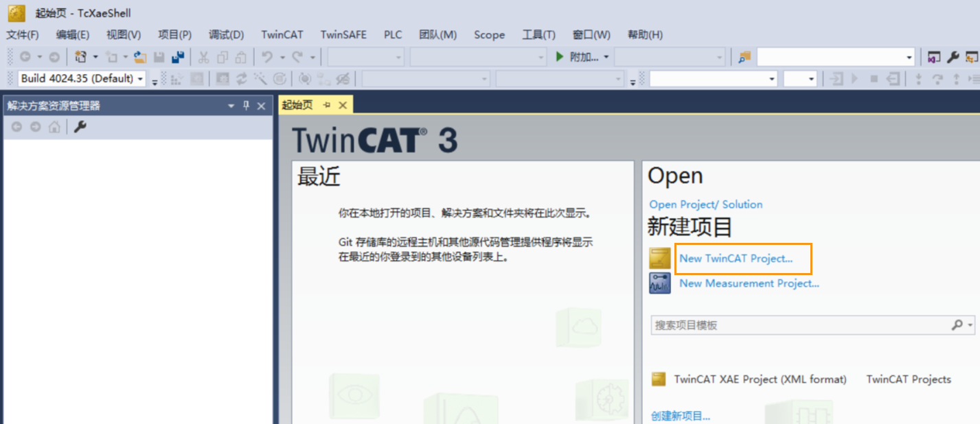The width and height of the screenshot is (980, 424).
Task: Click the Paste clipboard icon
Action: [x=240, y=57]
